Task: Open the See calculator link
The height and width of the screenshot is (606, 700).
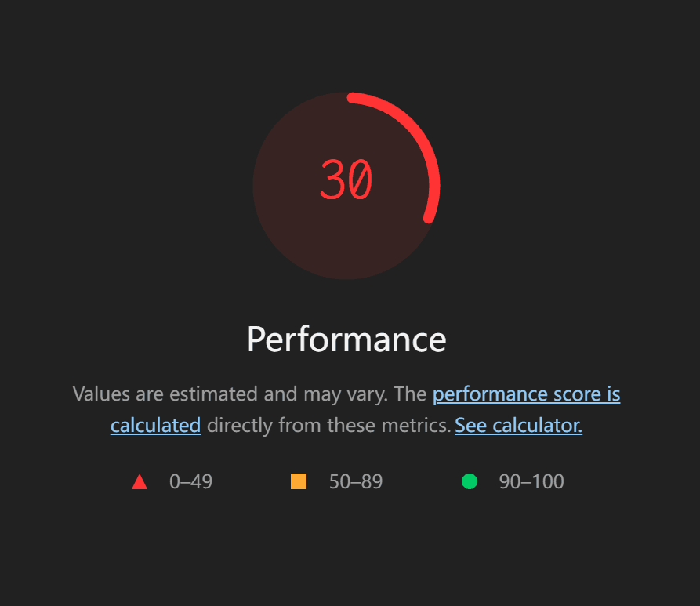Action: tap(518, 425)
